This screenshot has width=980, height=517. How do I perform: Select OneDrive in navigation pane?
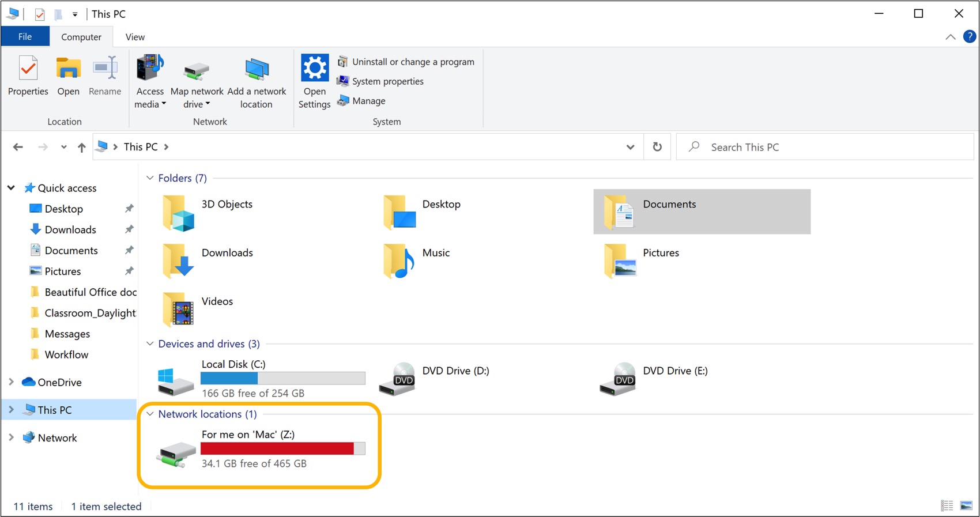coord(59,382)
